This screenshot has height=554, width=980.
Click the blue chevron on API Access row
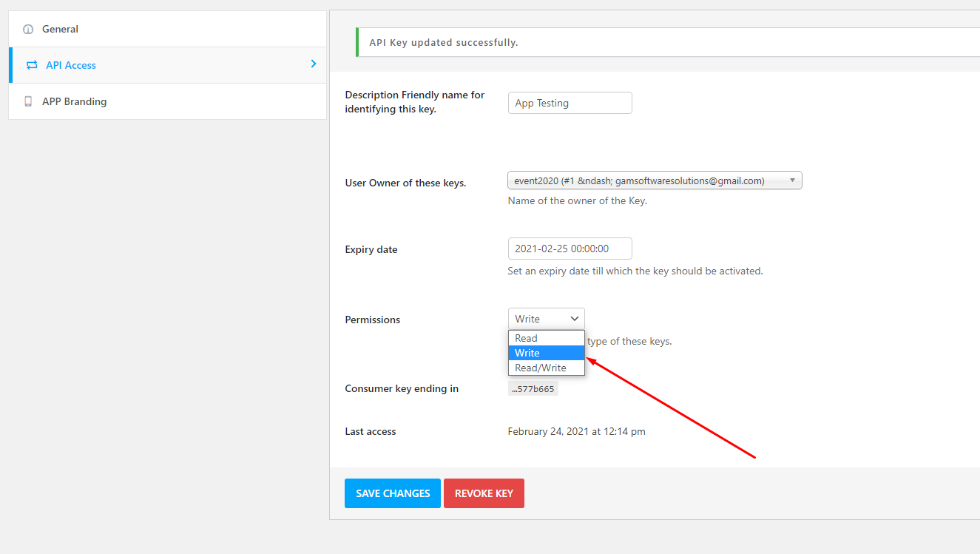(313, 64)
